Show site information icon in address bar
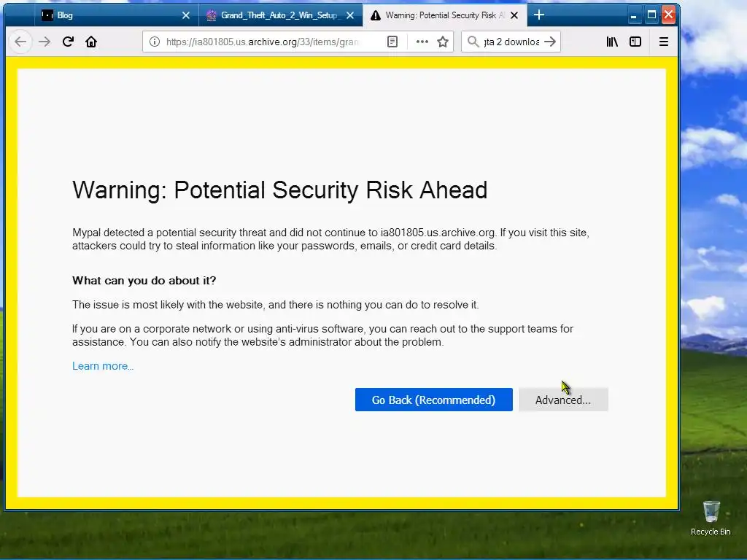Screen dimensions: 747x560 coord(155,42)
